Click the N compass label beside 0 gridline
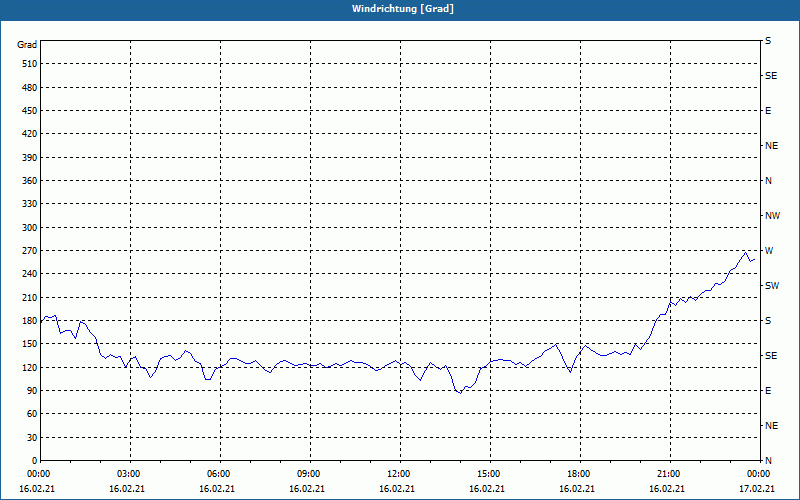This screenshot has height=500, width=800. point(768,461)
